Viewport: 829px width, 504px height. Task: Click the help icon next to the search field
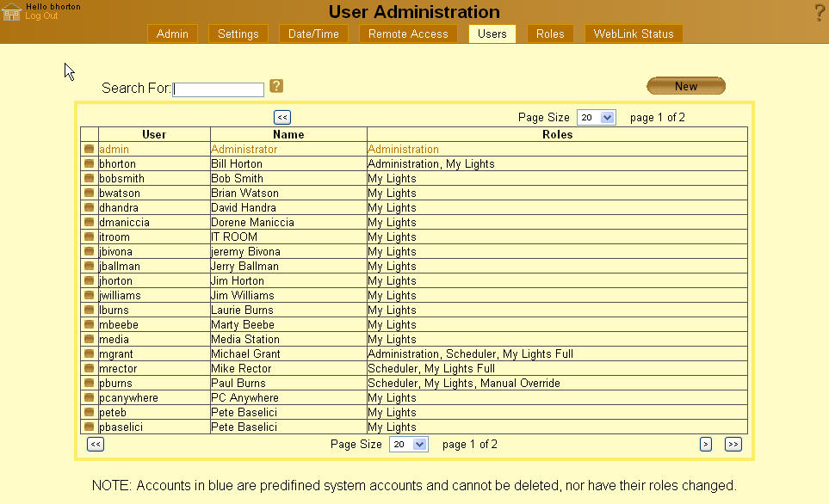click(x=275, y=88)
